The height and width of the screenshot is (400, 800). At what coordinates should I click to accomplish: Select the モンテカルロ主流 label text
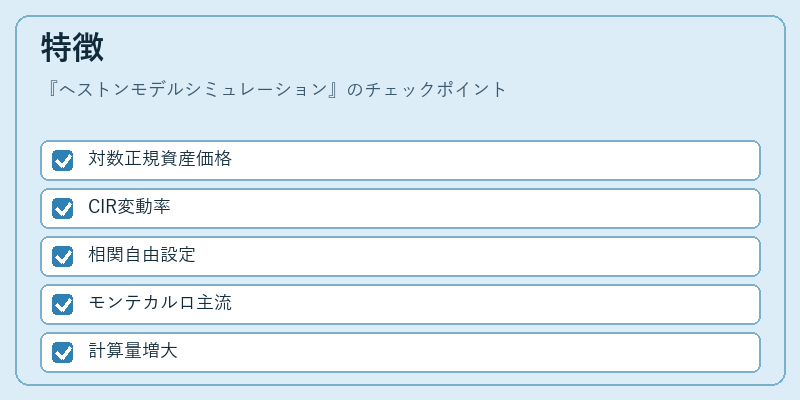[x=160, y=303]
